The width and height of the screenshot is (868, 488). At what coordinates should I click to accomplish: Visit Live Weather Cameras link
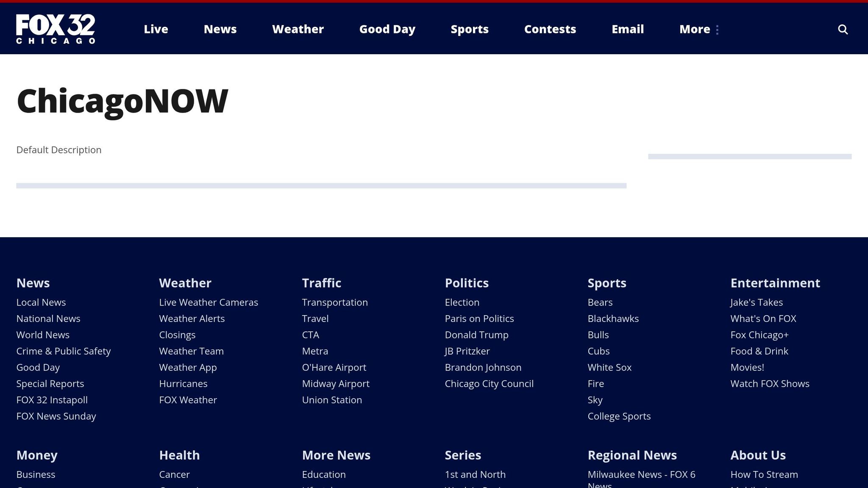click(209, 302)
